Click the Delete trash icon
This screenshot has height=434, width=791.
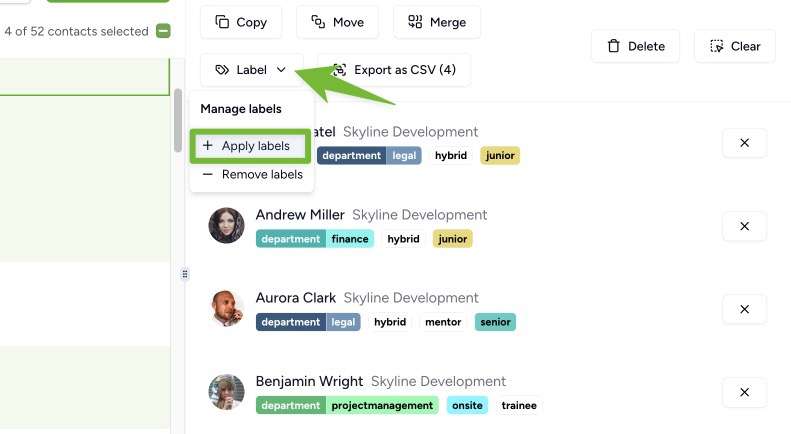click(613, 46)
